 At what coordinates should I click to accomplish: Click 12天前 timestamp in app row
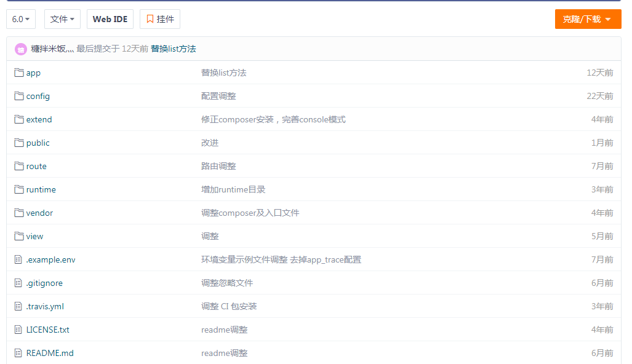[600, 73]
